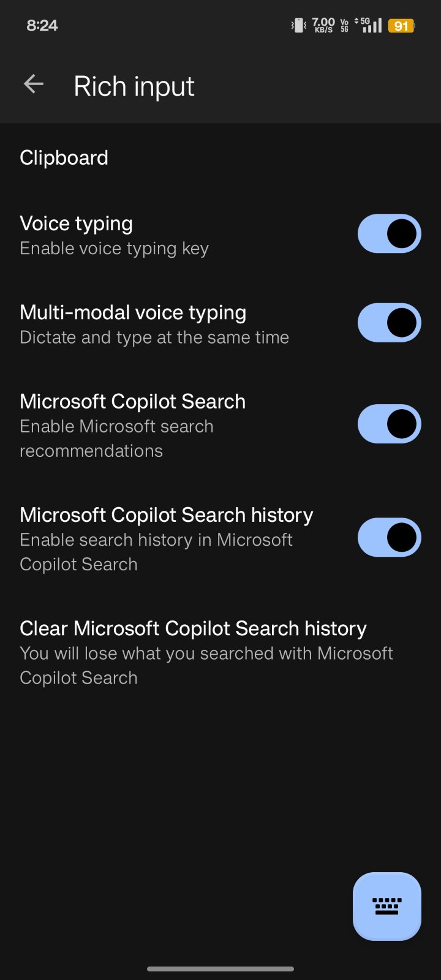This screenshot has width=441, height=980.
Task: Tap the network speed KB/S indicator
Action: (323, 25)
